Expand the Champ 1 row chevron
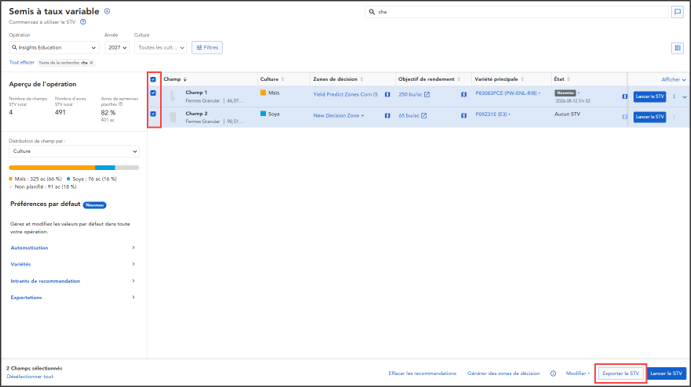Viewport: 691px width, 387px height. [684, 97]
